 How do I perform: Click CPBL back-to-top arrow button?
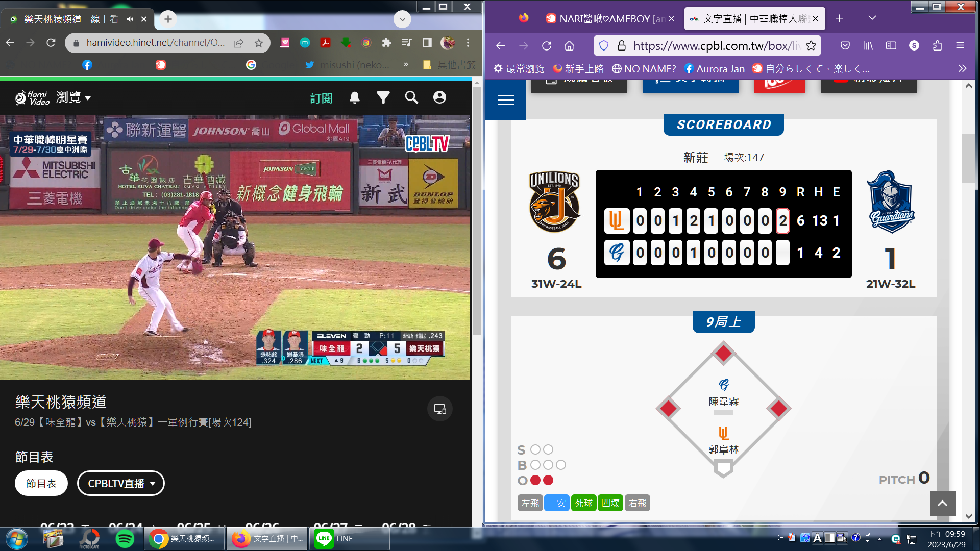[943, 504]
